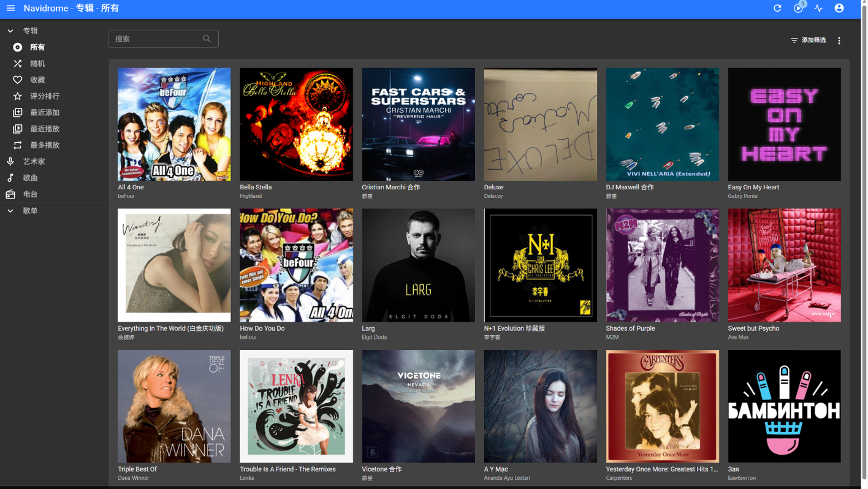Image resolution: width=868 pixels, height=489 pixels.
Task: Click artist link Dana Winner
Action: click(134, 478)
